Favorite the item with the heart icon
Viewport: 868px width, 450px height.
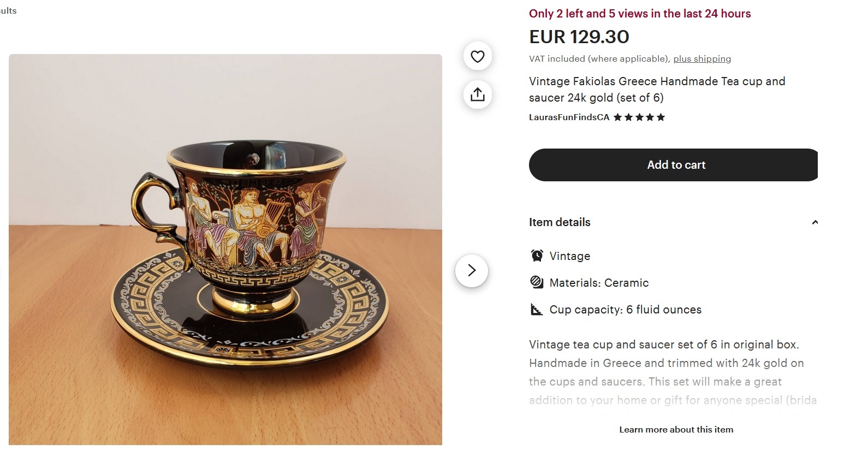tap(477, 56)
